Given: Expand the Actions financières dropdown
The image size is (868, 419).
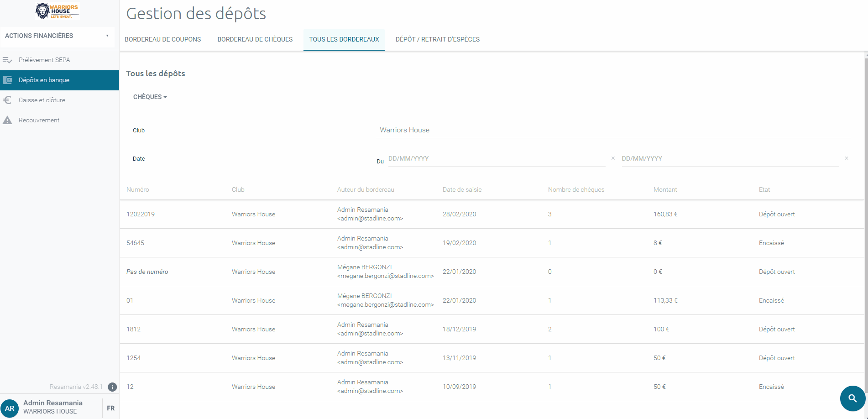Looking at the screenshot, I should [x=57, y=36].
